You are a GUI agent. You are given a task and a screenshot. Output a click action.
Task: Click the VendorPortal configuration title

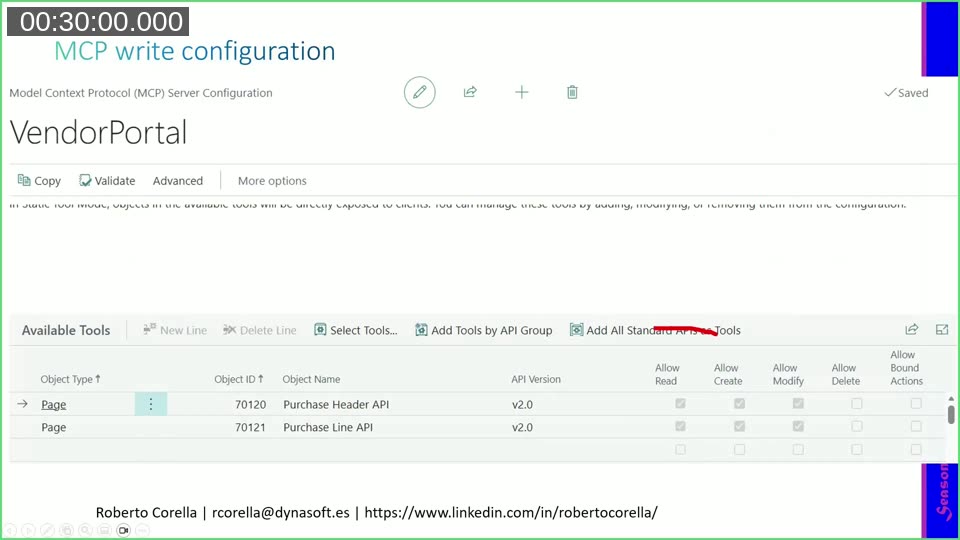click(98, 132)
